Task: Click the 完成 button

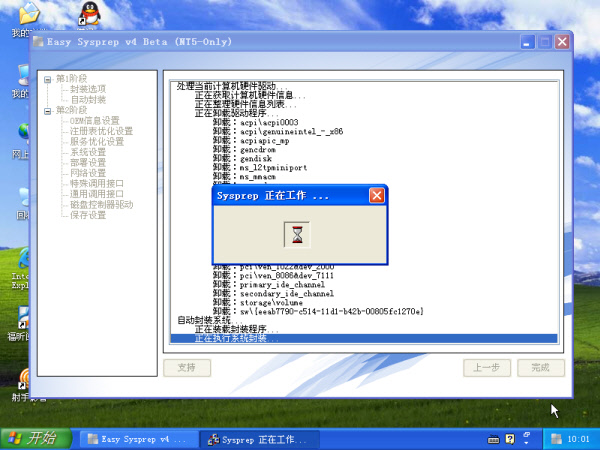Action: click(x=541, y=368)
